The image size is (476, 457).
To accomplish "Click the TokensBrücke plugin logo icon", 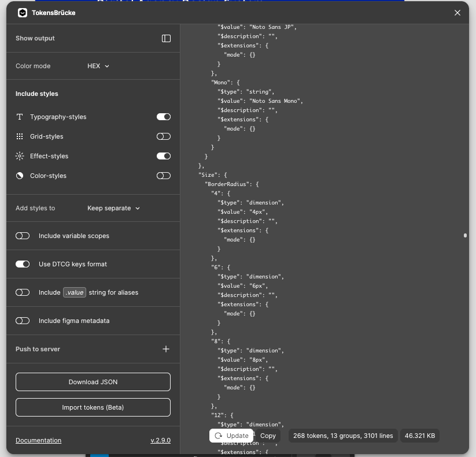I will [23, 12].
